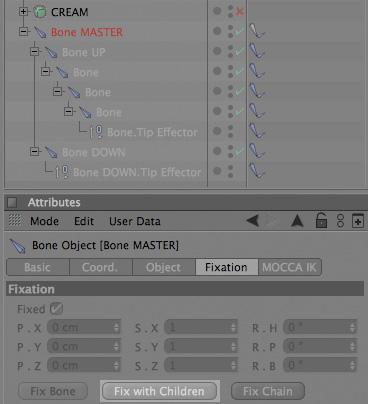Toggle the red X enable flag on CREAM

(240, 12)
